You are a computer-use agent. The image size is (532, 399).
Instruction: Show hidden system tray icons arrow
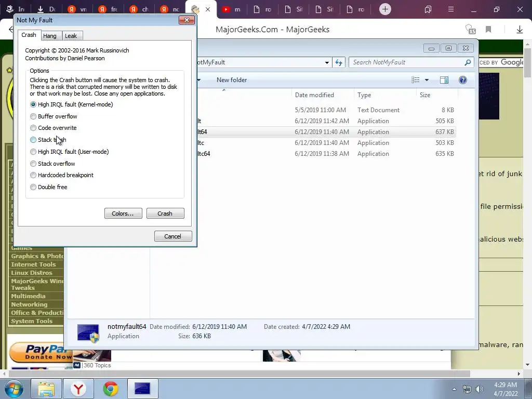454,389
